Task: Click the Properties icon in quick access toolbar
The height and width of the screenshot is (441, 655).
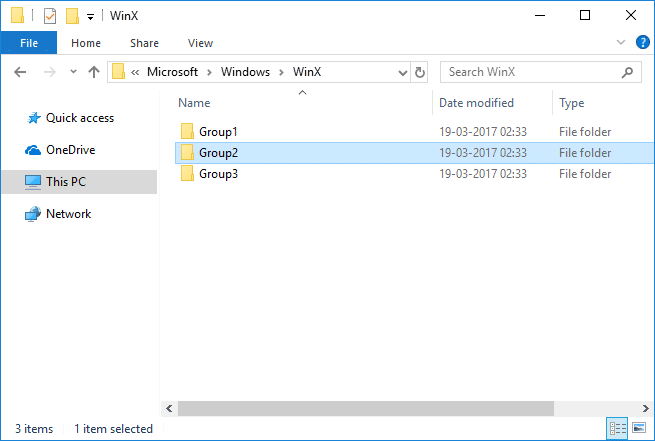Action: tap(50, 16)
